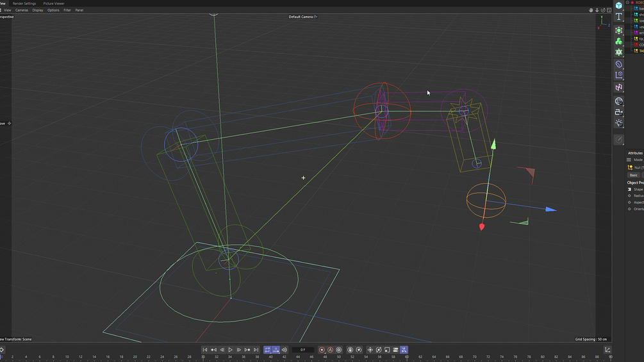Open the fields objects icon
This screenshot has width=644, height=362.
tap(619, 87)
